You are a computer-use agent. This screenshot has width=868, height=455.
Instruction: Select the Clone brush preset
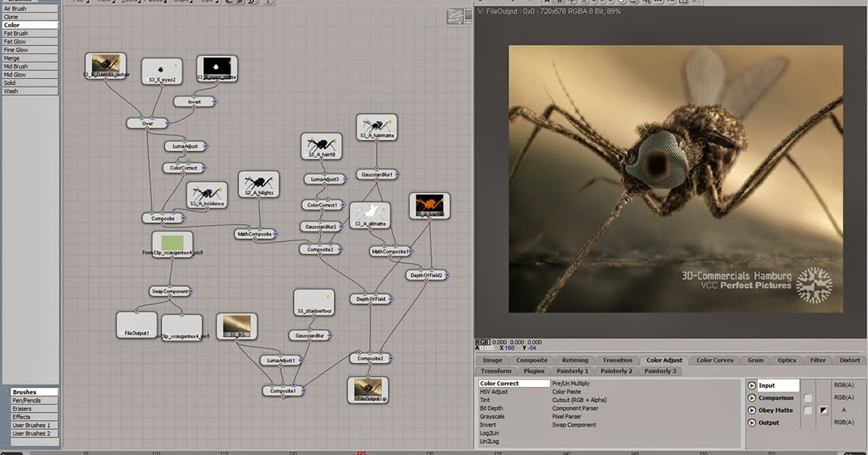30,17
